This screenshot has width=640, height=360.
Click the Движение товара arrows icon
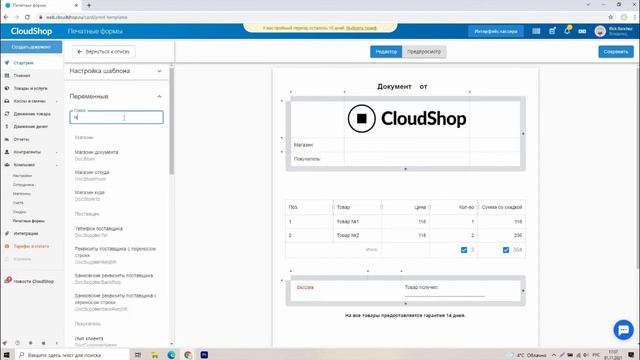click(x=7, y=114)
